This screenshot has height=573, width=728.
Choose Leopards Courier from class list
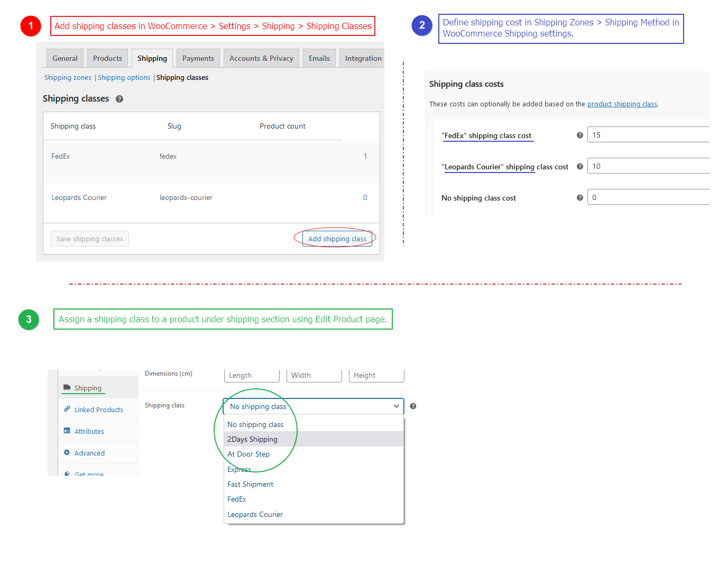coord(314,514)
